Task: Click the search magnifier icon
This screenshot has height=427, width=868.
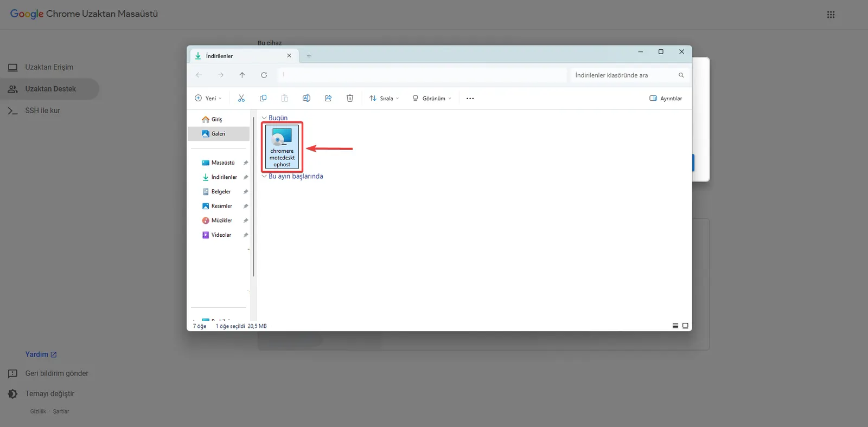Action: coord(681,75)
